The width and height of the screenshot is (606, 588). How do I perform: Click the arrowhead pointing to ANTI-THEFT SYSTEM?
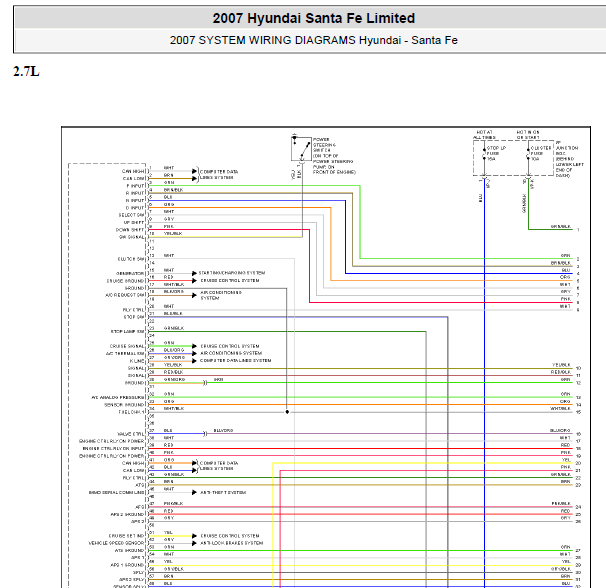tap(194, 493)
